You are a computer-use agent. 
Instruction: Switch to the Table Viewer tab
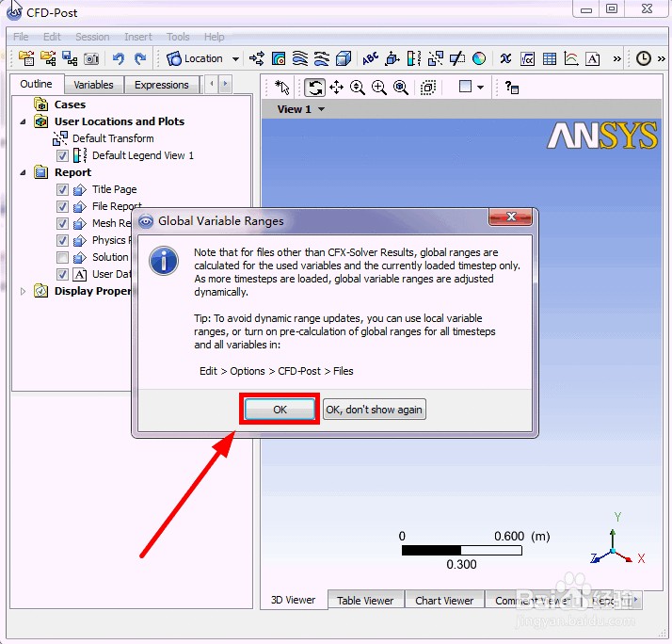(365, 601)
